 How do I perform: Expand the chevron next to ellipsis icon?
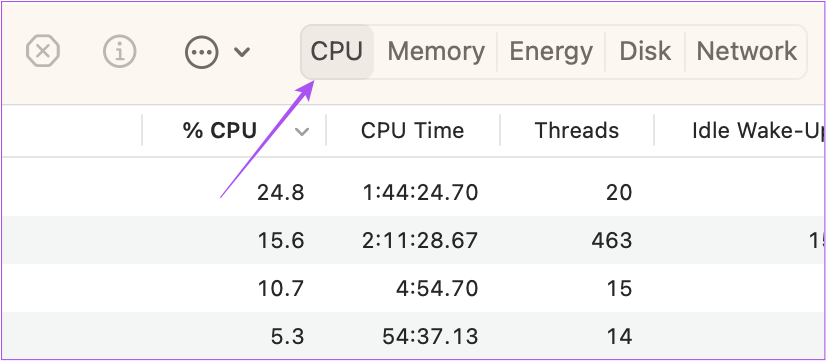tap(242, 52)
